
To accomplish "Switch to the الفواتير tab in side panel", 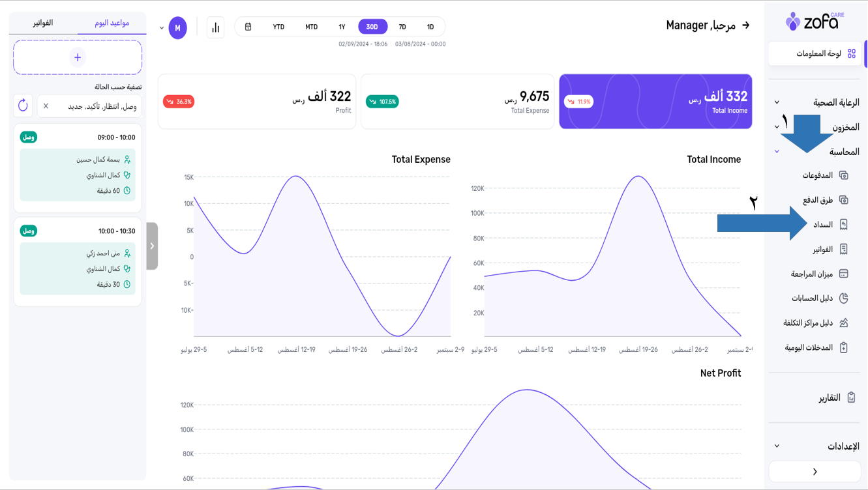I will [43, 23].
